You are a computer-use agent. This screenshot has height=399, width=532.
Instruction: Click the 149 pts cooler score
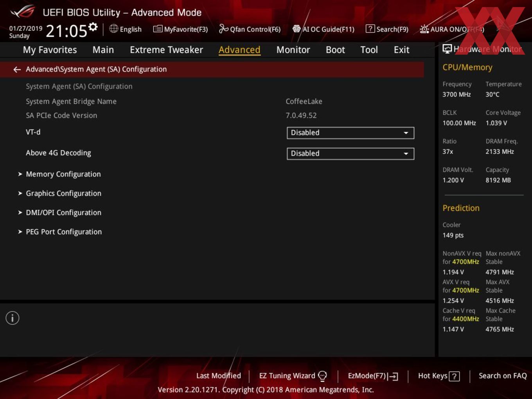pyautogui.click(x=453, y=235)
